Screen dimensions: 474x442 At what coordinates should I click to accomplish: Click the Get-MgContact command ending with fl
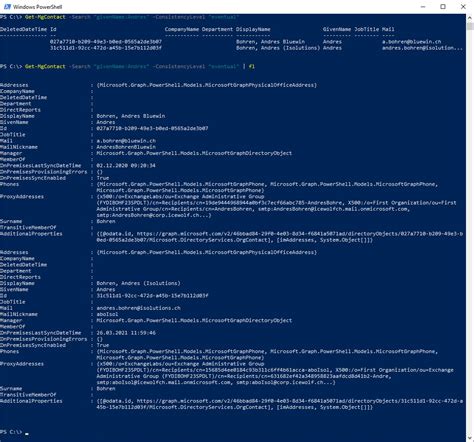[x=127, y=67]
